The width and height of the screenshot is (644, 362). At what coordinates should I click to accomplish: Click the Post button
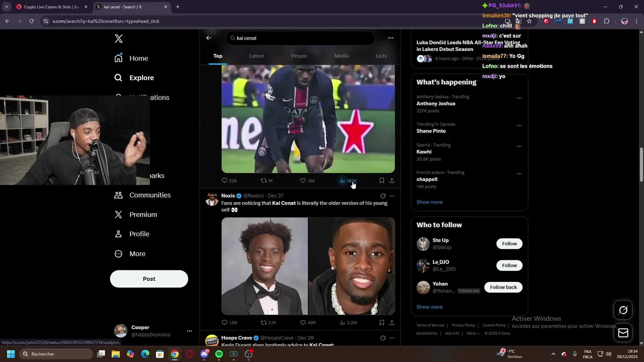pos(149,279)
